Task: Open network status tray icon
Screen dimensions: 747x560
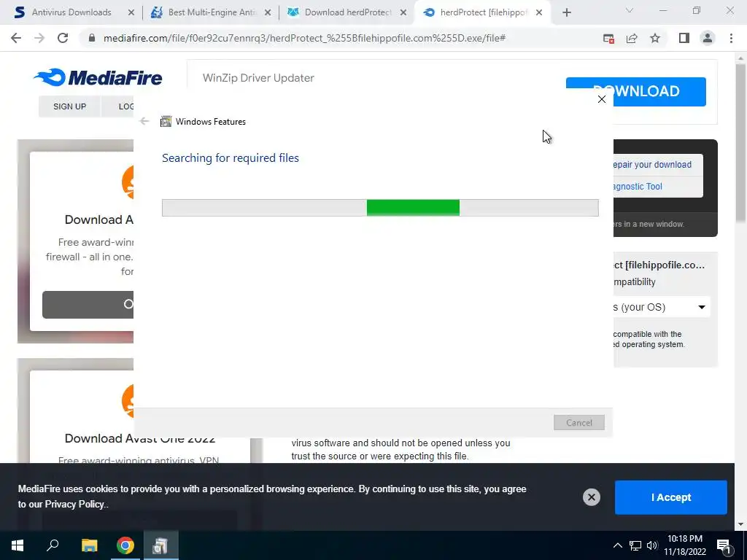Action: pyautogui.click(x=635, y=545)
